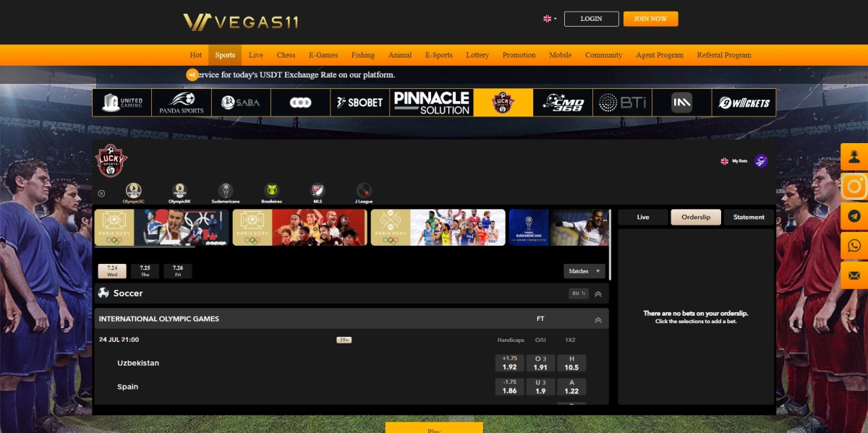Open the My Bets link
868x433 pixels.
(x=739, y=161)
